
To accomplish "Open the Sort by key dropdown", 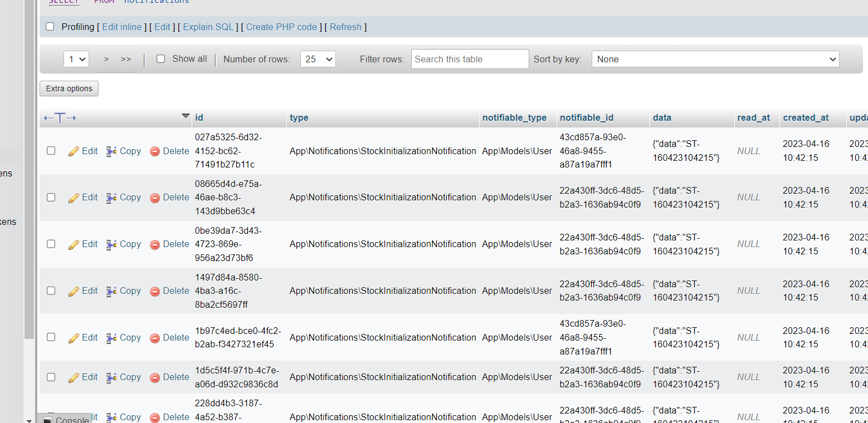I will [x=715, y=59].
